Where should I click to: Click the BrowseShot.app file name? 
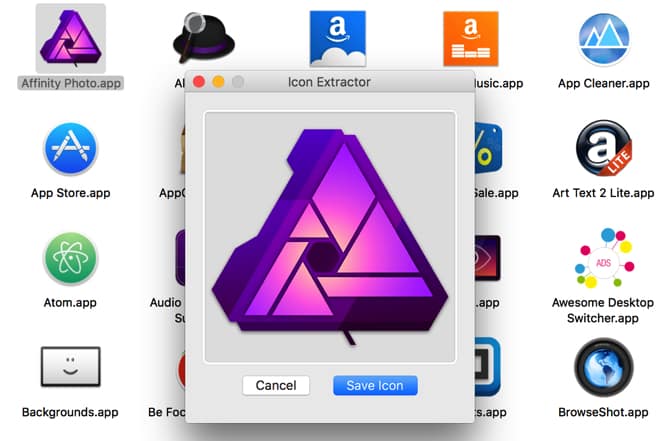[603, 412]
